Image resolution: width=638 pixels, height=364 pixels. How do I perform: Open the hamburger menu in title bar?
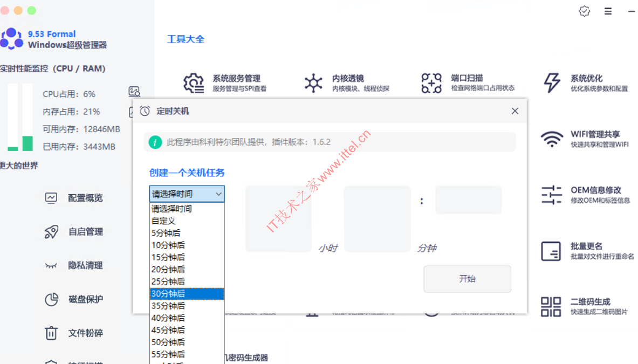[608, 11]
